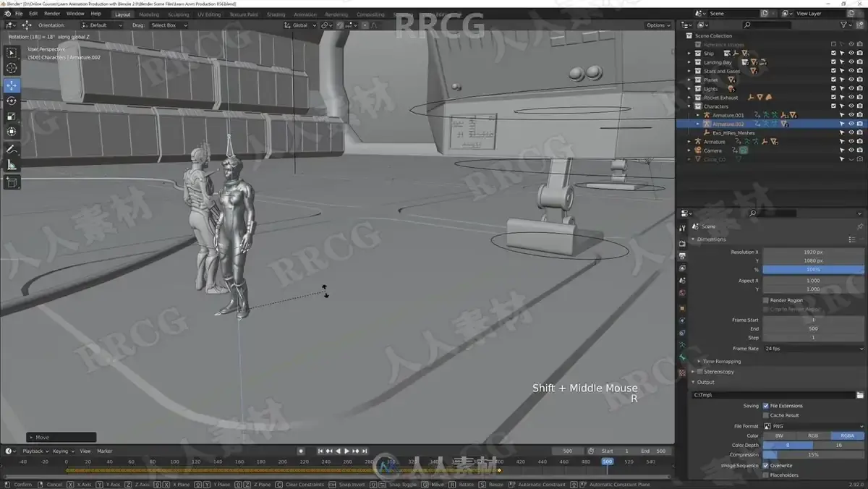Switch to Modeling workspace tab

[149, 14]
